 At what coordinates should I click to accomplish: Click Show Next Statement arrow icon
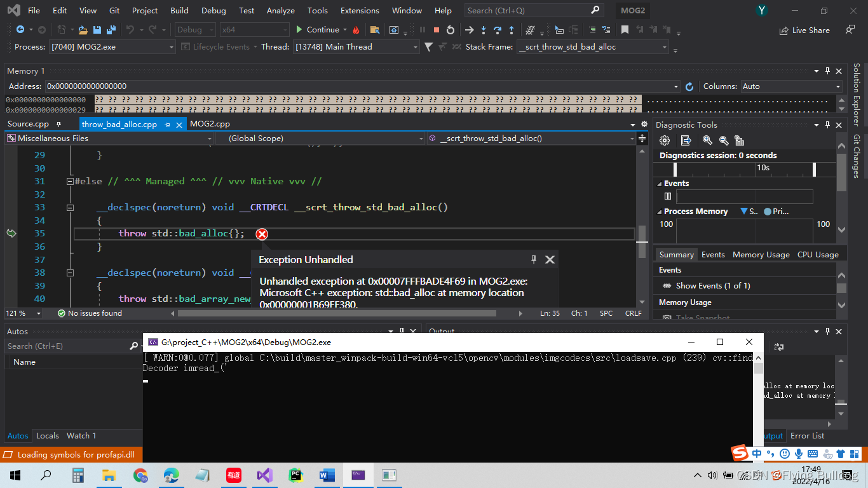click(x=469, y=30)
